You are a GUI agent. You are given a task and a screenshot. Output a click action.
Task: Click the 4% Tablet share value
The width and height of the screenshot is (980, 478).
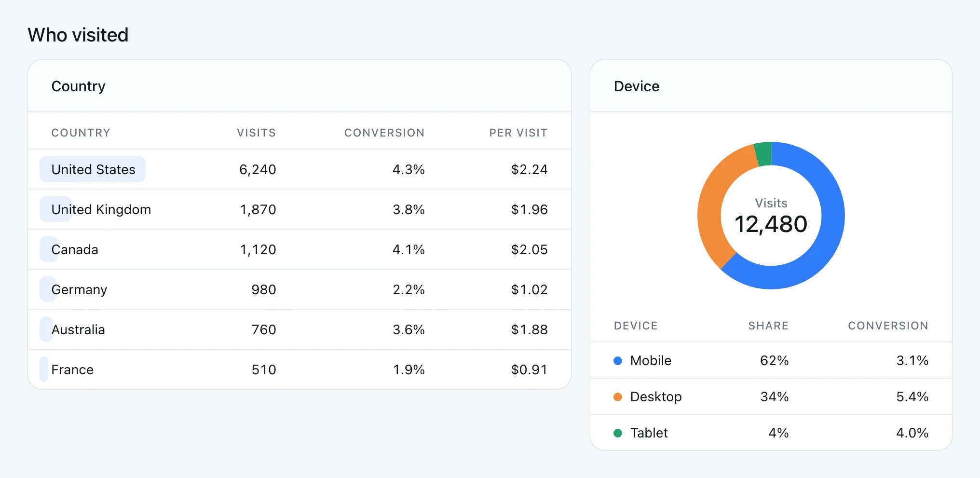click(x=778, y=433)
